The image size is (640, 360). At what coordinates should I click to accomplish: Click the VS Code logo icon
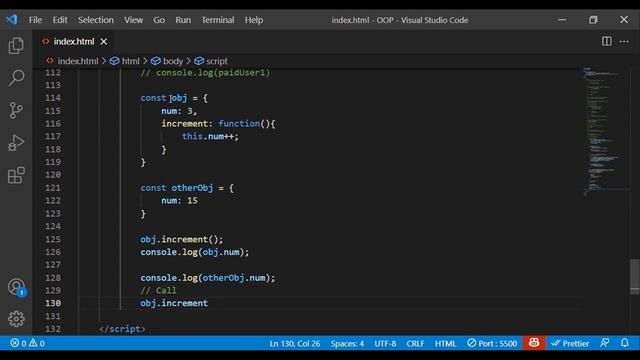click(x=11, y=19)
